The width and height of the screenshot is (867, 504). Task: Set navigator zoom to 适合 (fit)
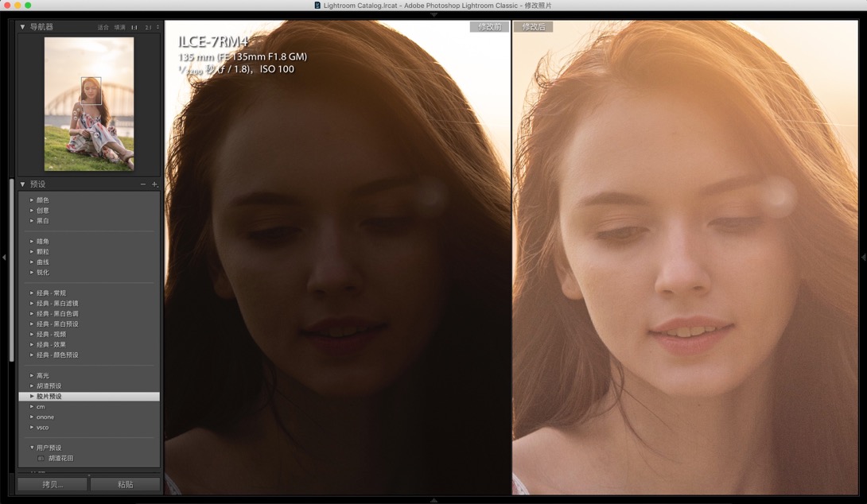click(x=103, y=27)
